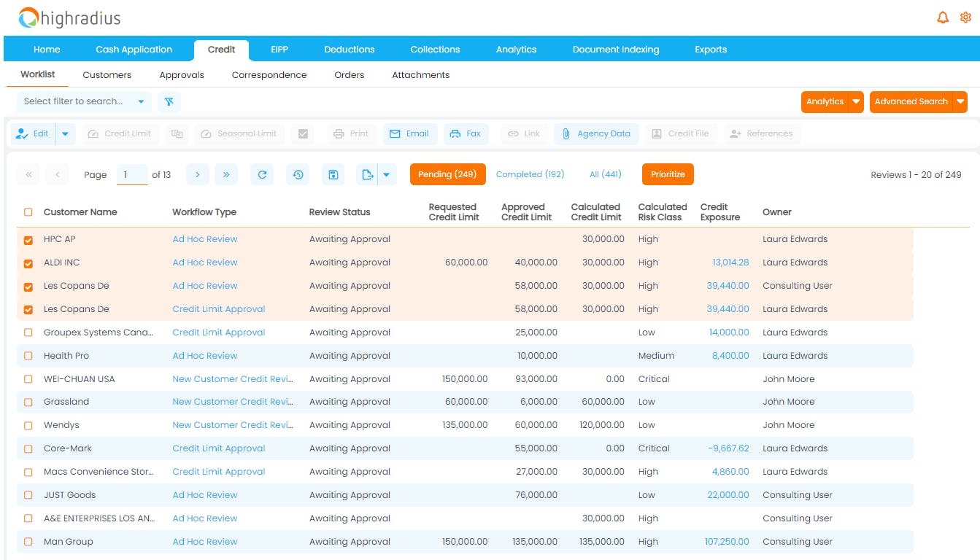
Task: Jump to the last page icon
Action: 226,174
